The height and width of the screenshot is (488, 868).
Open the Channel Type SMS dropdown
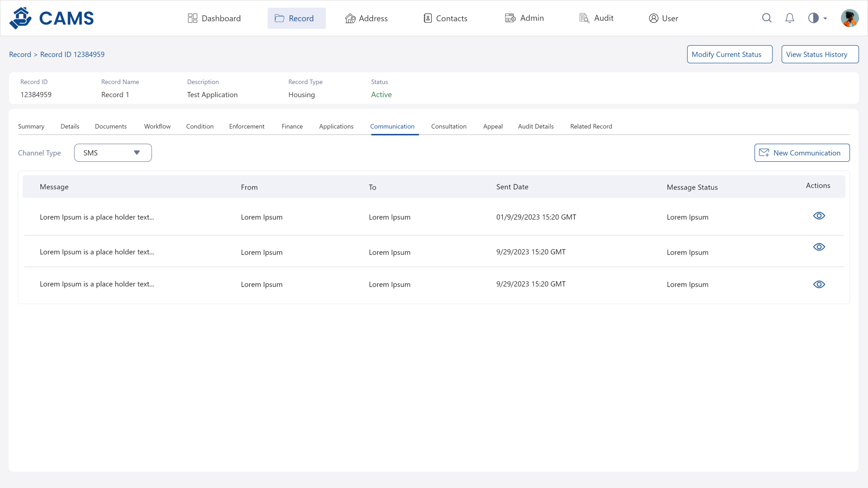113,153
